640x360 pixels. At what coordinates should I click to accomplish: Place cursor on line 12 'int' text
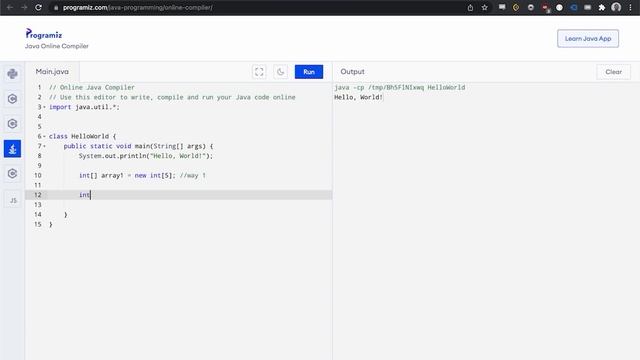tap(84, 195)
